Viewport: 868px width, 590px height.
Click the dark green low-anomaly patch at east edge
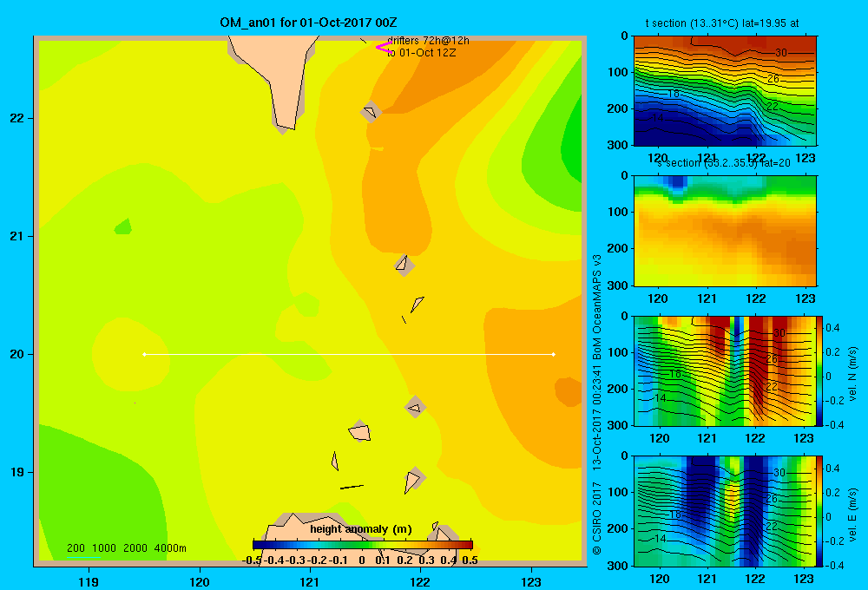pos(573,141)
